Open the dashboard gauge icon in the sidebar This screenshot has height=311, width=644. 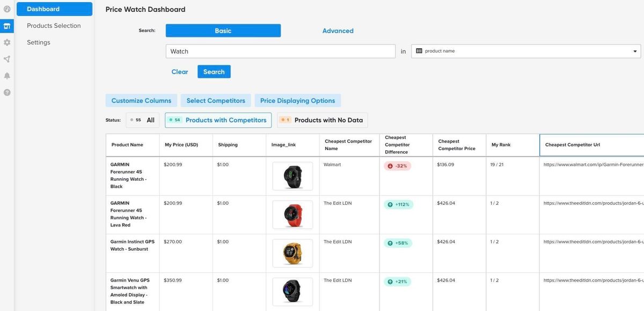click(x=7, y=9)
